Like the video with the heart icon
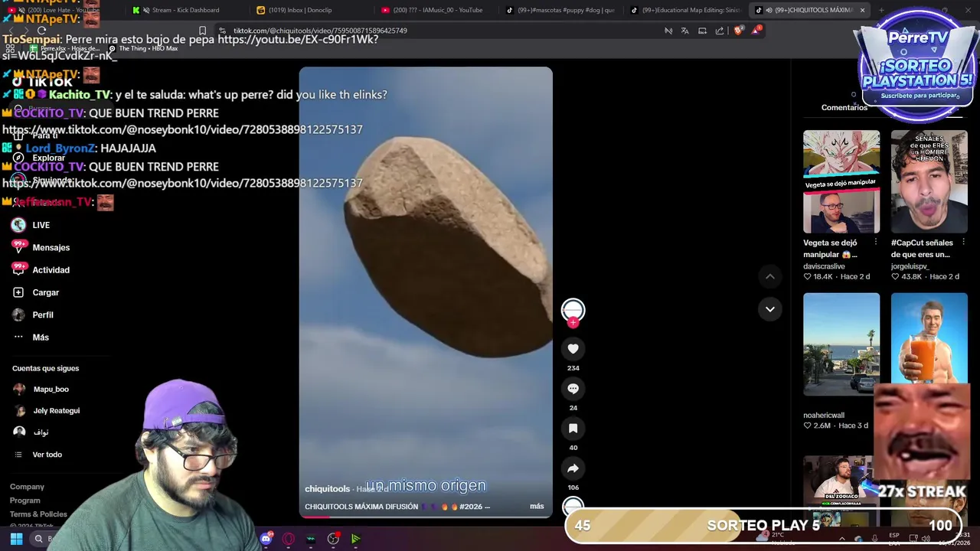 pyautogui.click(x=573, y=349)
